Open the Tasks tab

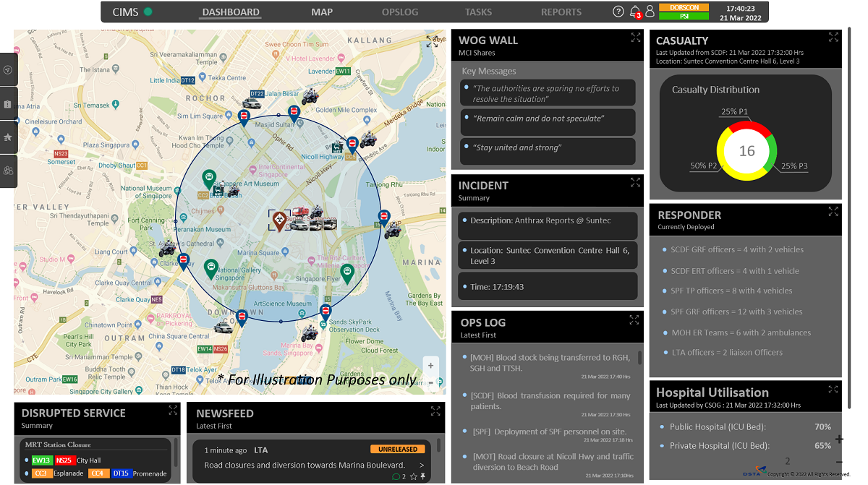click(478, 12)
